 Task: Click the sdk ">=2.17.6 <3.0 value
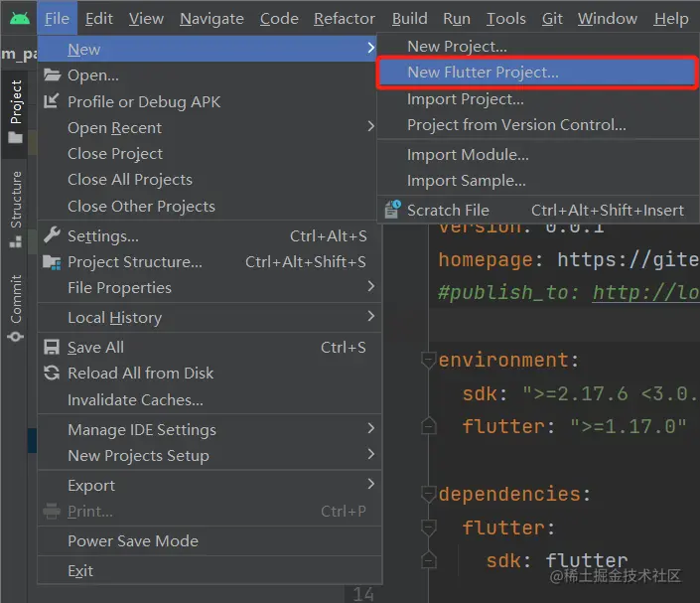[610, 393]
